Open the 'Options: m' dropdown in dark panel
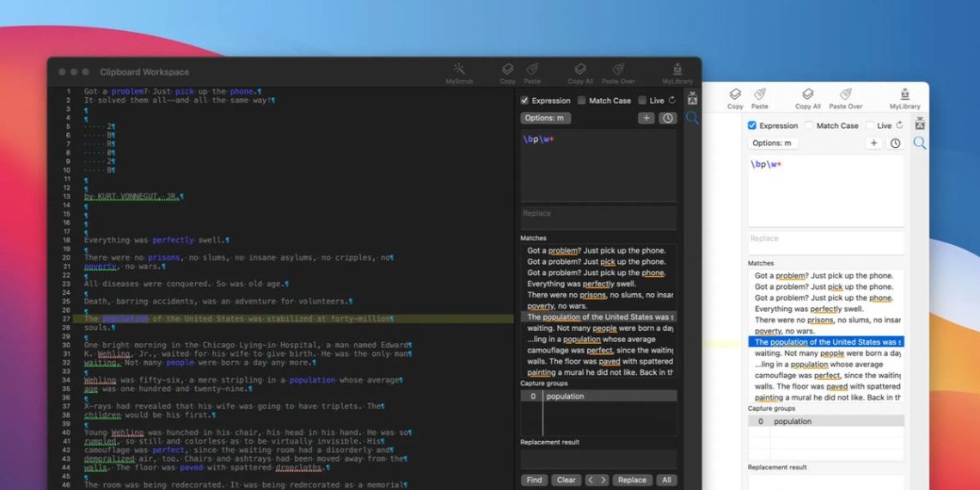 tap(545, 118)
